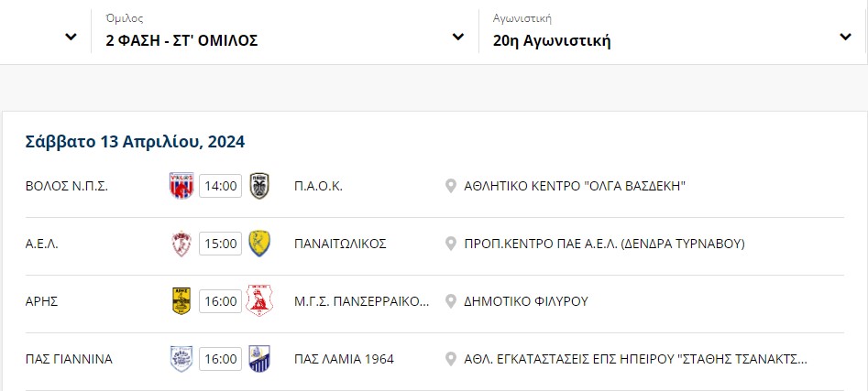Click the location pin for ΔΗΜΟΤΙΚΟ ΦΙΛΥΡΟΥ
Screen dimensions: 868x391
tap(451, 301)
